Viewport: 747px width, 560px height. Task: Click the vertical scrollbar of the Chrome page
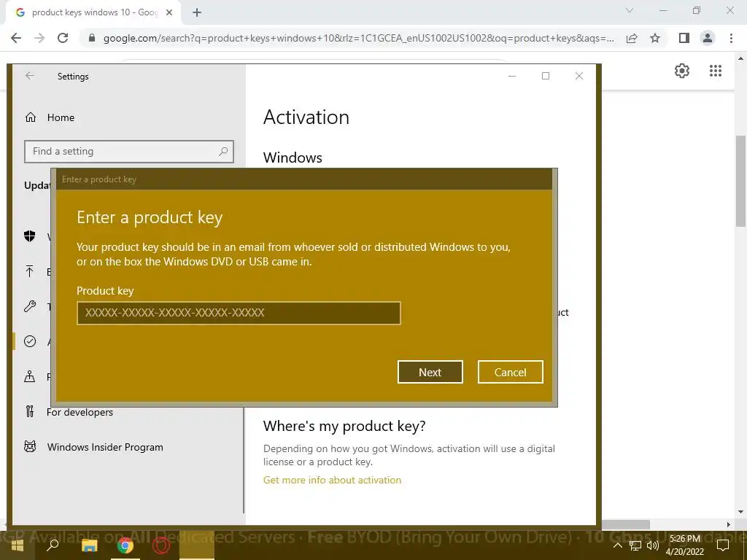(x=740, y=181)
